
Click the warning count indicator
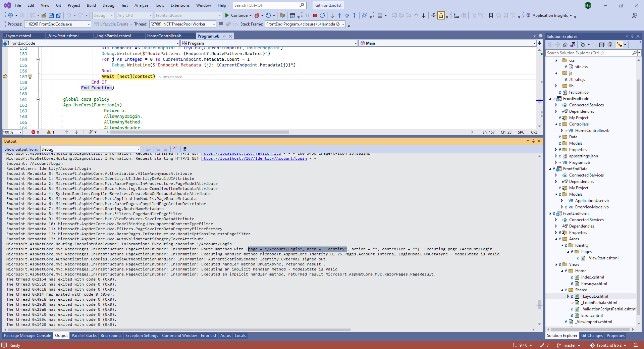(51, 132)
